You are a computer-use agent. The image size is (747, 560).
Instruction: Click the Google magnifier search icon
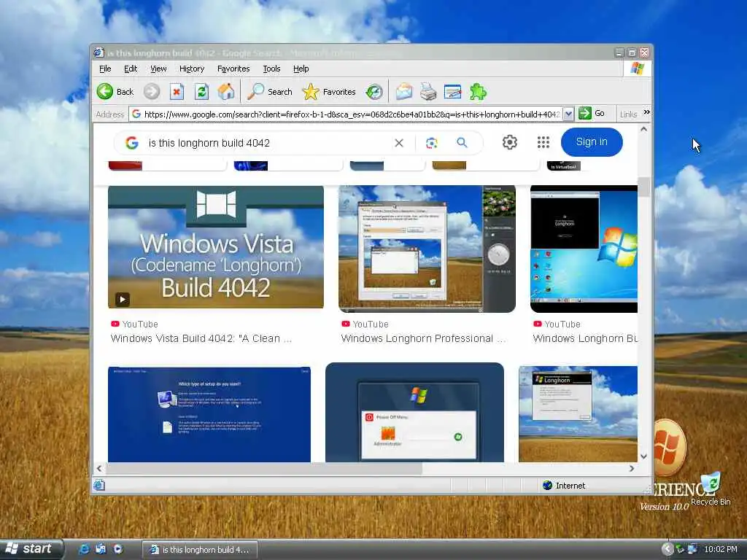[x=462, y=142]
